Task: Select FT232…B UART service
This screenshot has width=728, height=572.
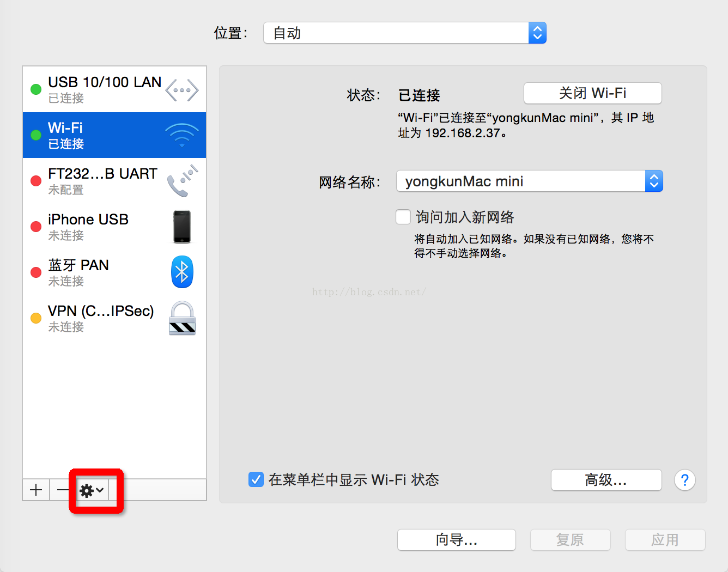Action: [x=114, y=181]
